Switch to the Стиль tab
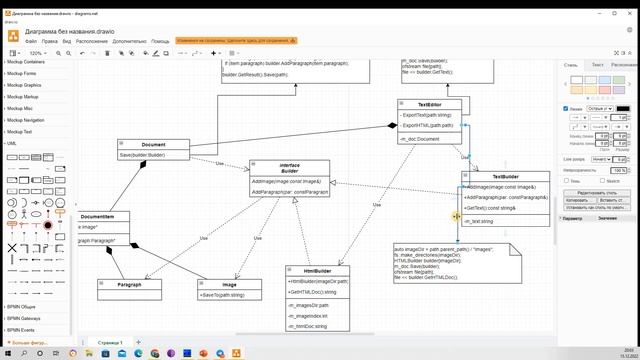The width and height of the screenshot is (640, 360). click(x=571, y=65)
